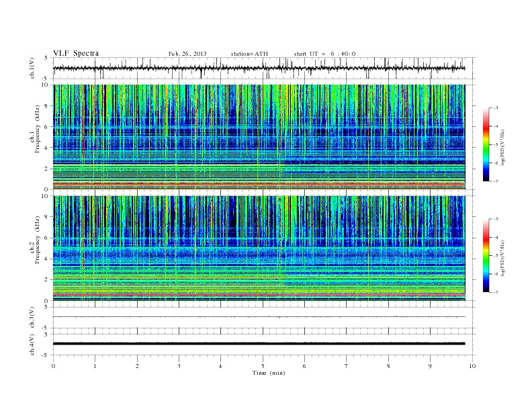This screenshot has width=532, height=411.
Task: Click the time axis tick label "3"
Action: click(x=179, y=366)
